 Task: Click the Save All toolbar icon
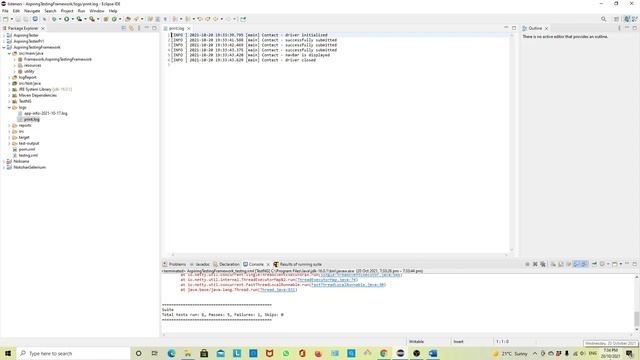coord(25,19)
